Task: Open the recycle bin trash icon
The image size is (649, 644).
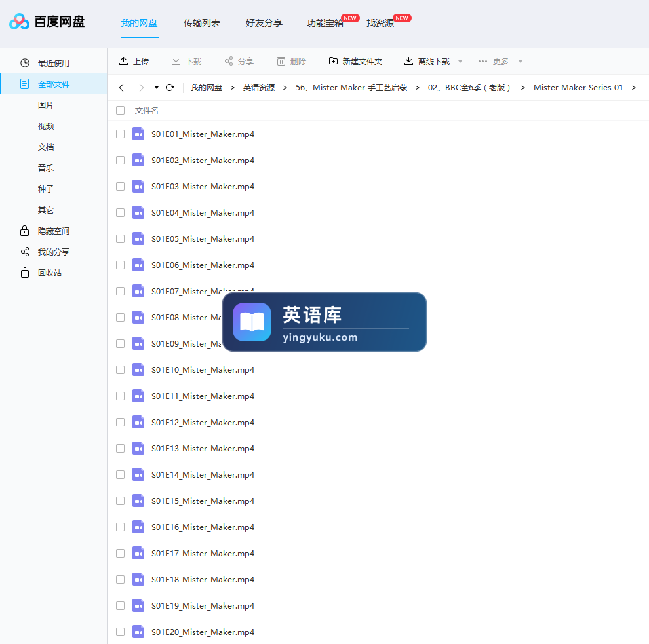Action: 24,273
